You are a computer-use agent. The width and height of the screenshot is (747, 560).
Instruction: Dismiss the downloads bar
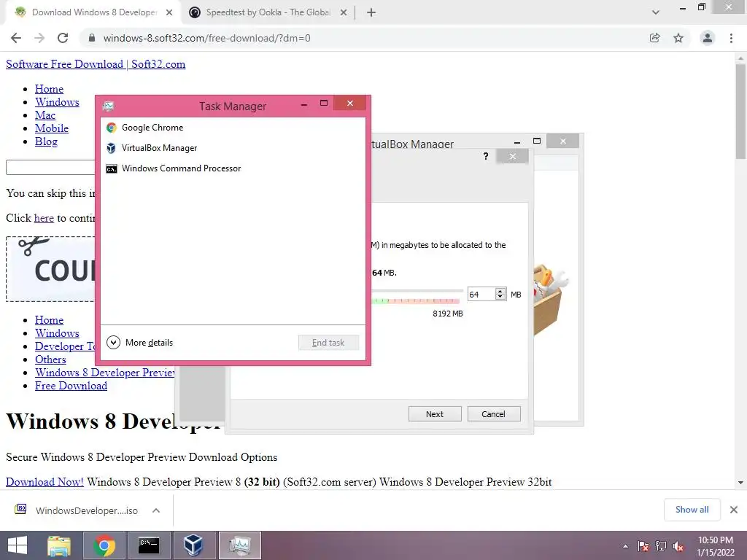point(734,510)
